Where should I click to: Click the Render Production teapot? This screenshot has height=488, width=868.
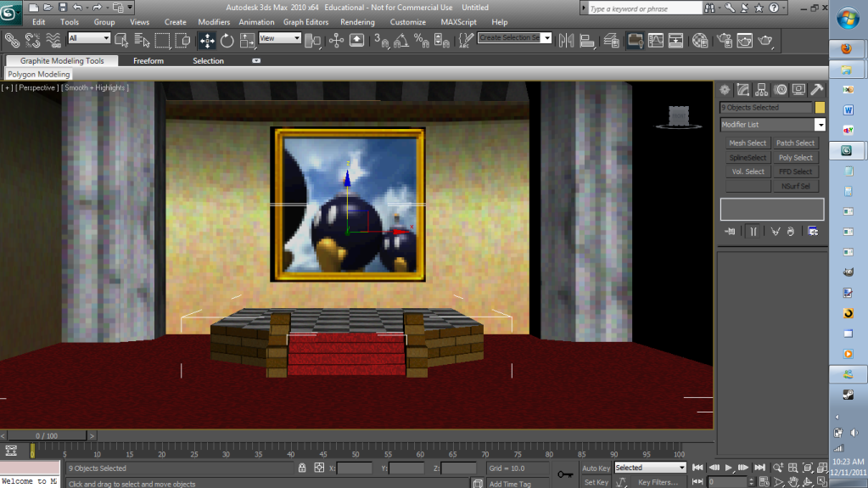click(765, 40)
